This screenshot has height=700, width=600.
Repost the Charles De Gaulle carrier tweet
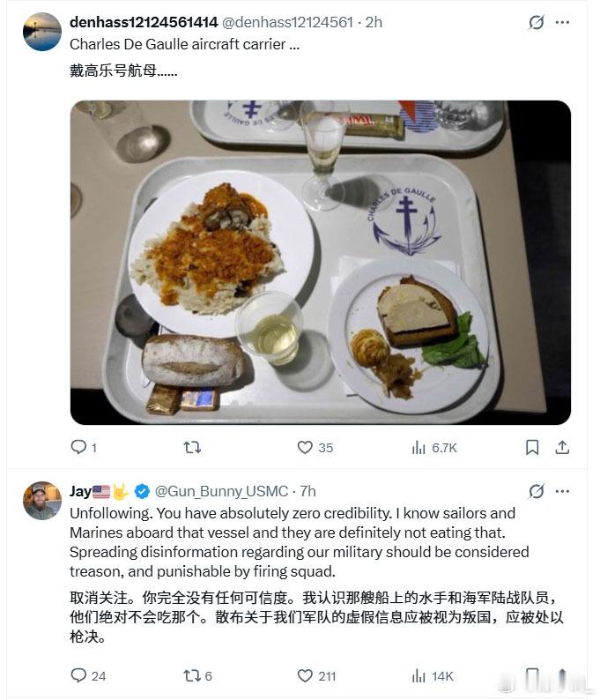[192, 447]
